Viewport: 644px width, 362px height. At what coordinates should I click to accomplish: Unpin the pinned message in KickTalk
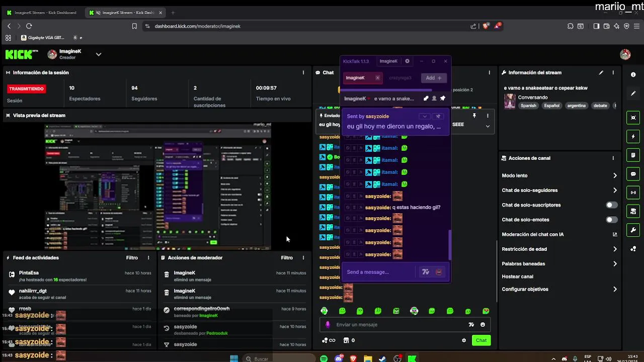(438, 116)
